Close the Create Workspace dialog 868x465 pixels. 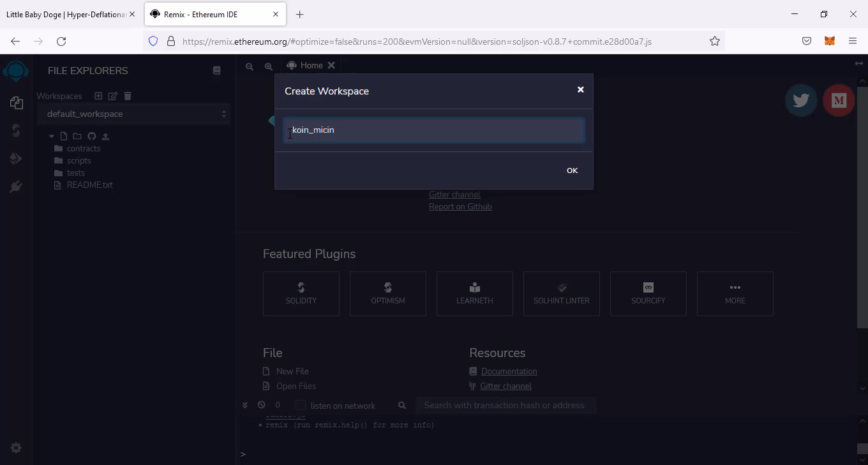click(x=580, y=89)
